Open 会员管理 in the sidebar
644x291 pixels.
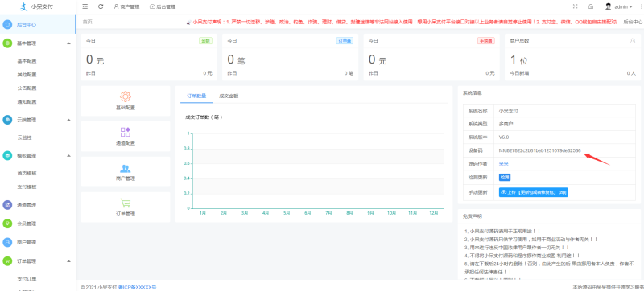click(27, 223)
